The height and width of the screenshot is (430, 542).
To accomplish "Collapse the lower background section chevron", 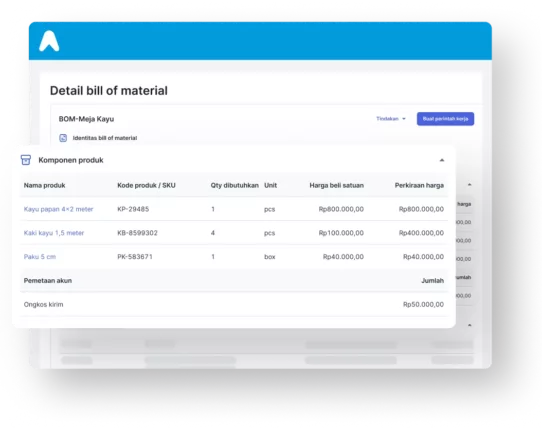I will (x=469, y=325).
